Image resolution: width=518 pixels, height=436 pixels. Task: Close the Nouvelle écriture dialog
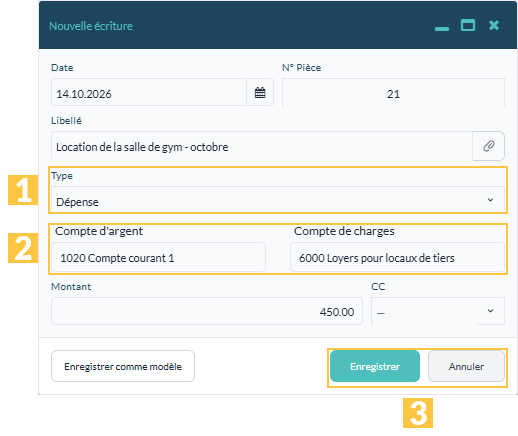coord(494,25)
